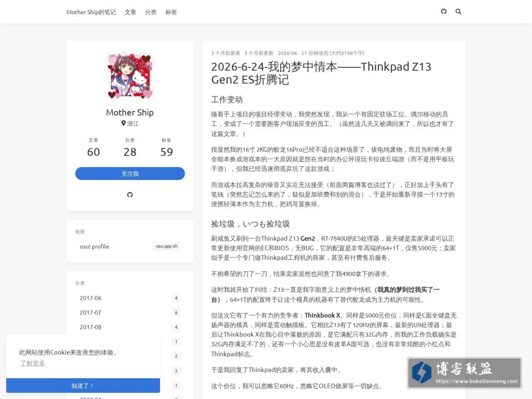The height and width of the screenshot is (399, 532).
Task: Click the bold Thinkbook X text
Action: (322, 316)
